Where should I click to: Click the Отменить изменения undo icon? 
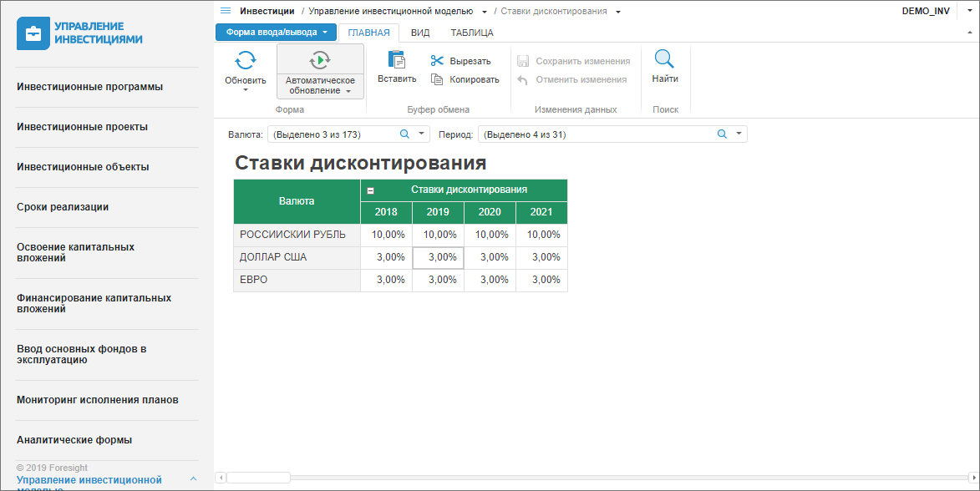point(523,80)
